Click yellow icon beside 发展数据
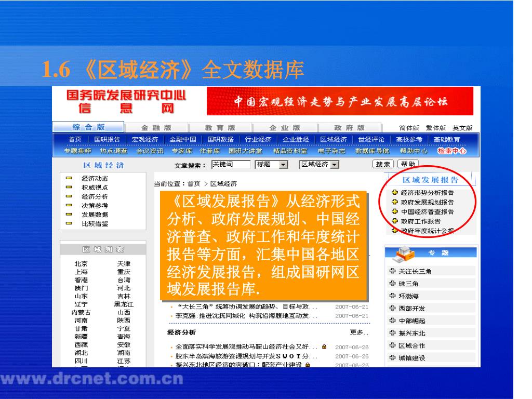Screen dimensions: 532x399 click(x=69, y=215)
